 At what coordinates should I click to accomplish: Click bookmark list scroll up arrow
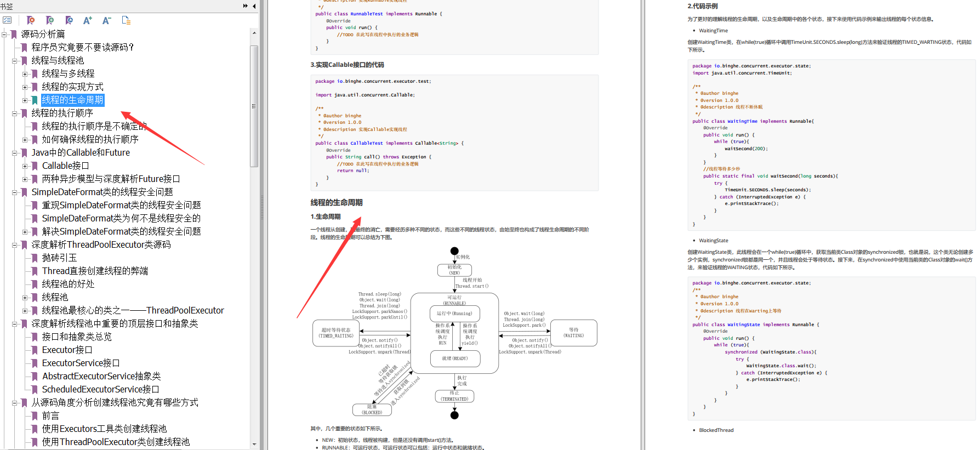point(254,33)
